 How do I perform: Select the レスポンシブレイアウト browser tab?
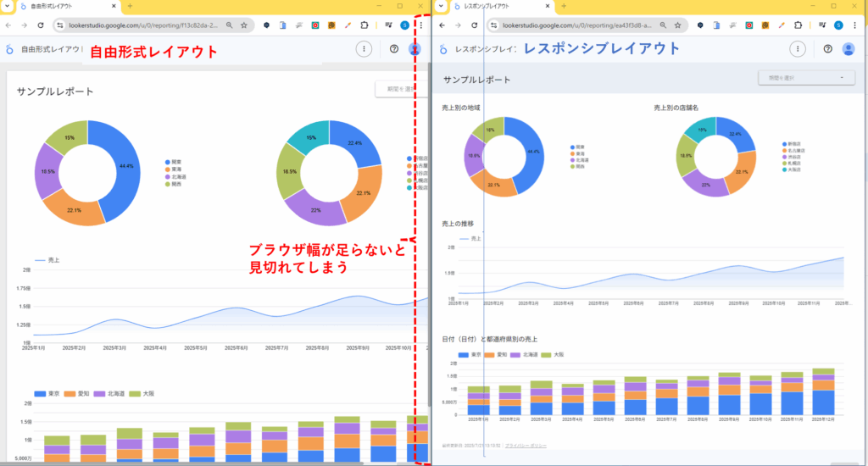click(502, 6)
